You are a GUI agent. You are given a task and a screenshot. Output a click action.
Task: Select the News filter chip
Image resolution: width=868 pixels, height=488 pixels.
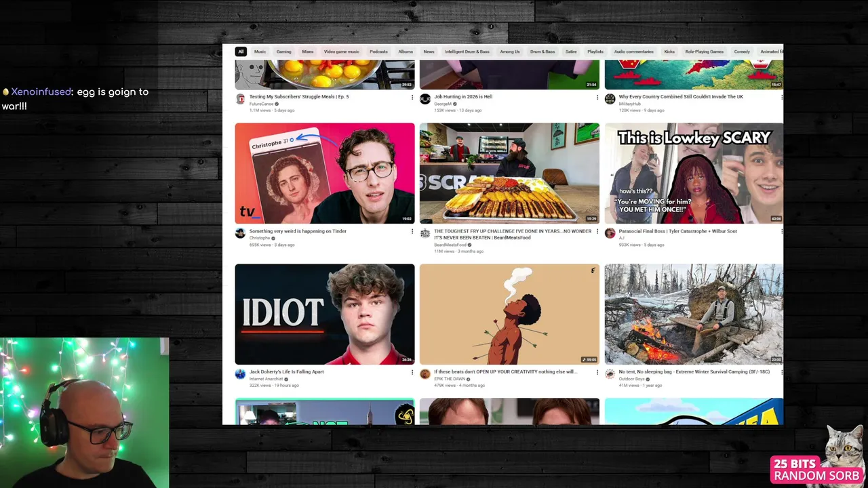[x=429, y=52]
